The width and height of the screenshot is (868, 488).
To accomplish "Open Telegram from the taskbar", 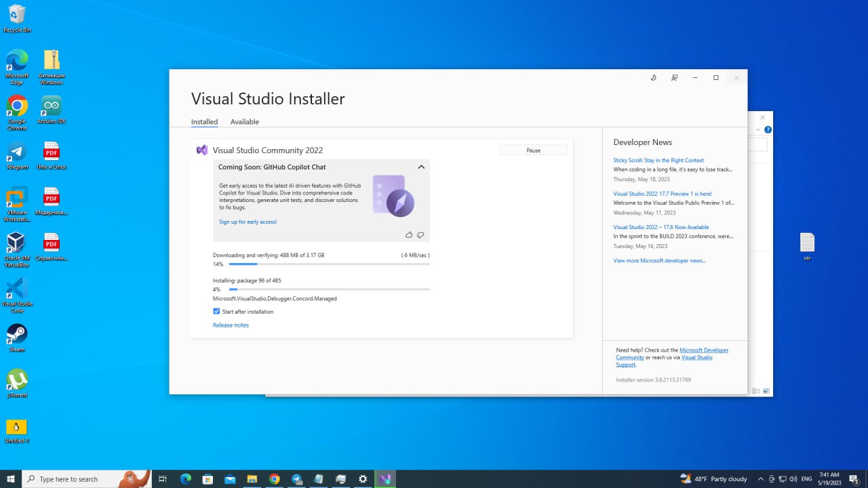I will [x=296, y=479].
